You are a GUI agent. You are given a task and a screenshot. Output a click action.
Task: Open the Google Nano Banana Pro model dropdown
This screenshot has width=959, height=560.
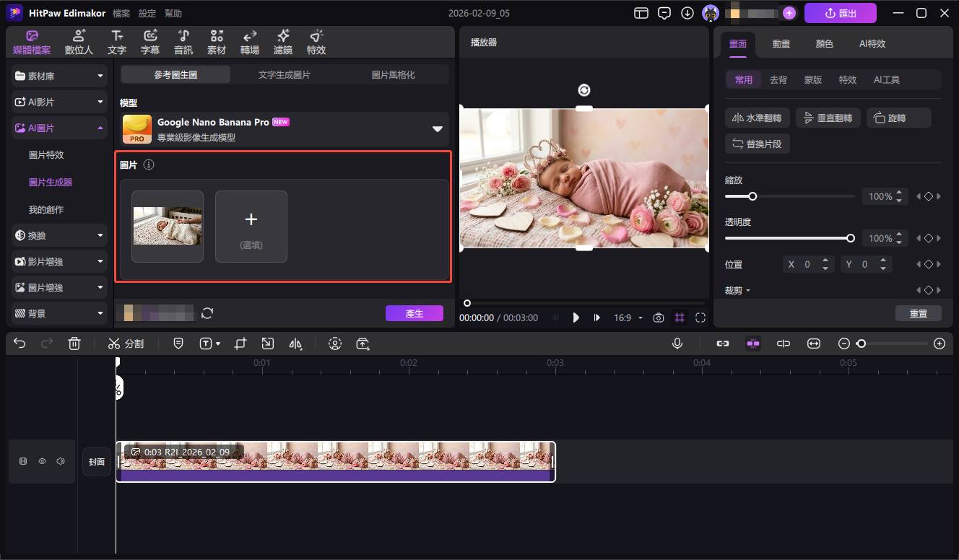click(437, 129)
